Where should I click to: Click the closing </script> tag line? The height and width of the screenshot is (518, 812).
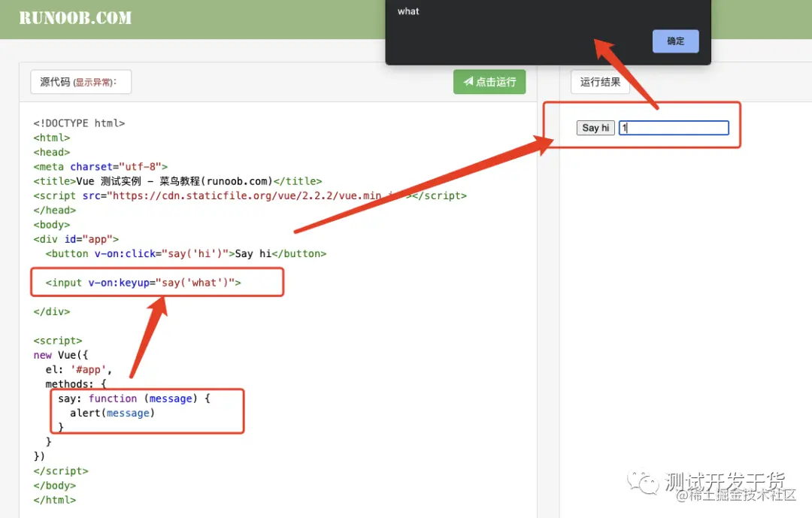click(61, 471)
